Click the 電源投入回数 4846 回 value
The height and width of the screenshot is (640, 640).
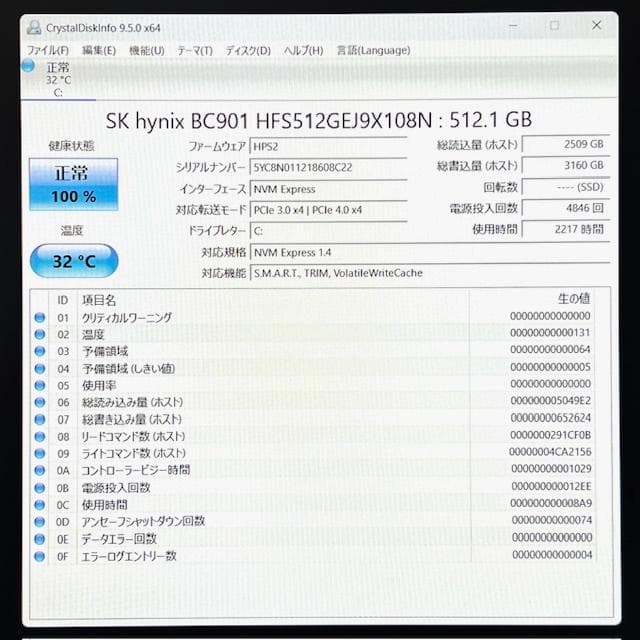click(x=566, y=208)
